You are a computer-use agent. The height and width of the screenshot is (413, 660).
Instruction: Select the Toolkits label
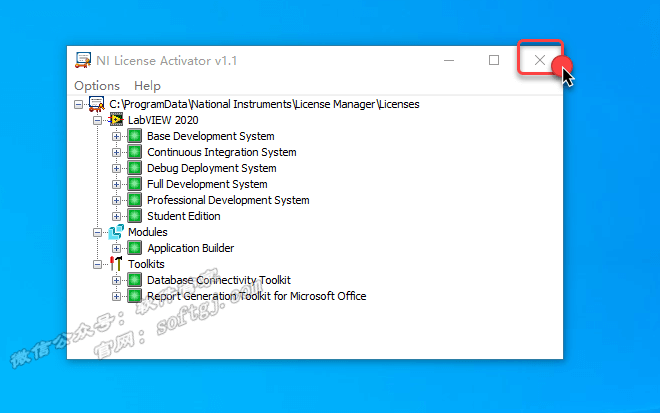coord(146,264)
